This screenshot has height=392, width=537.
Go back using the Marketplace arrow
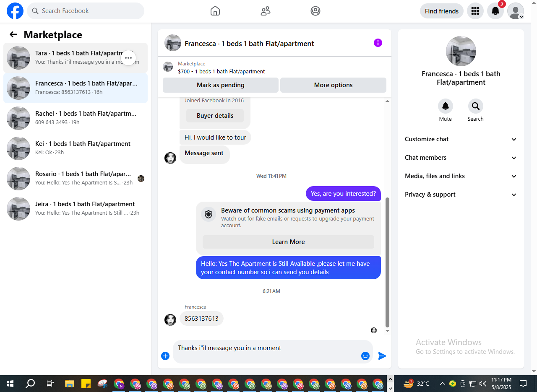13,34
